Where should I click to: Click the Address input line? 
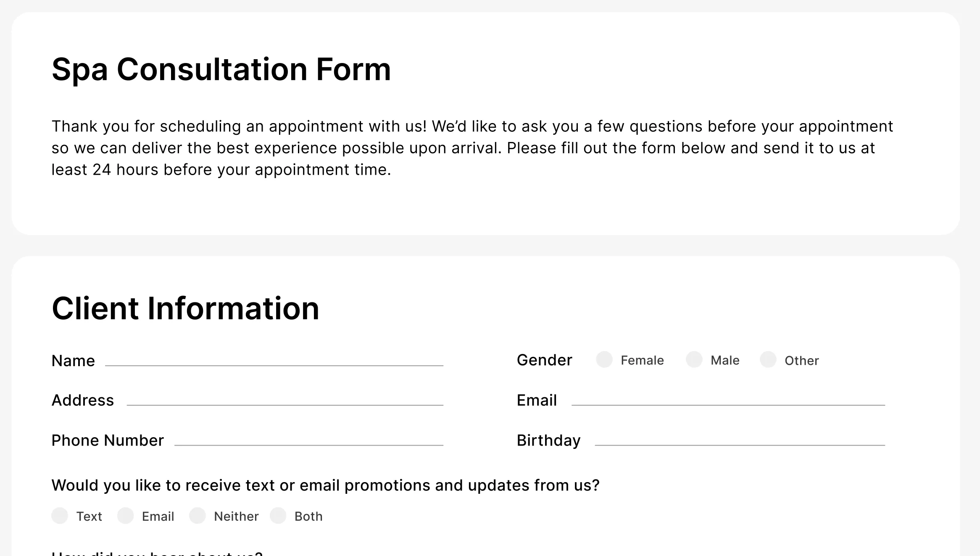coord(286,406)
